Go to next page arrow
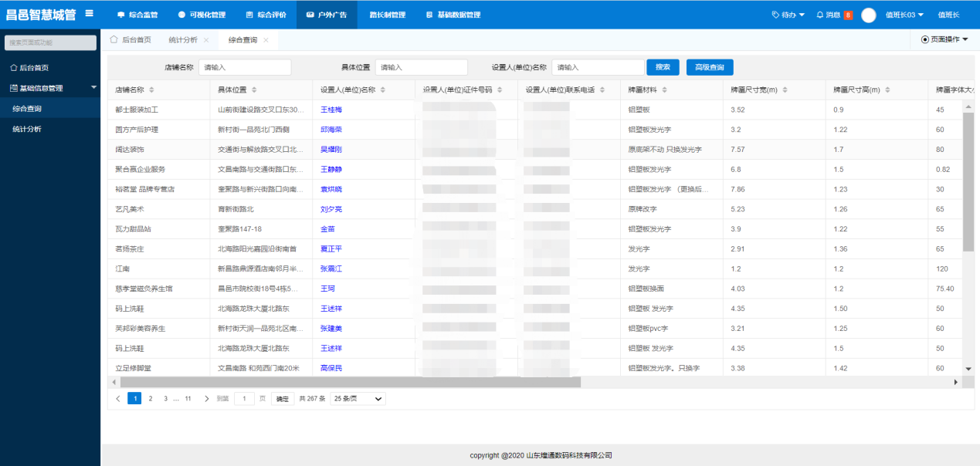 tap(206, 399)
